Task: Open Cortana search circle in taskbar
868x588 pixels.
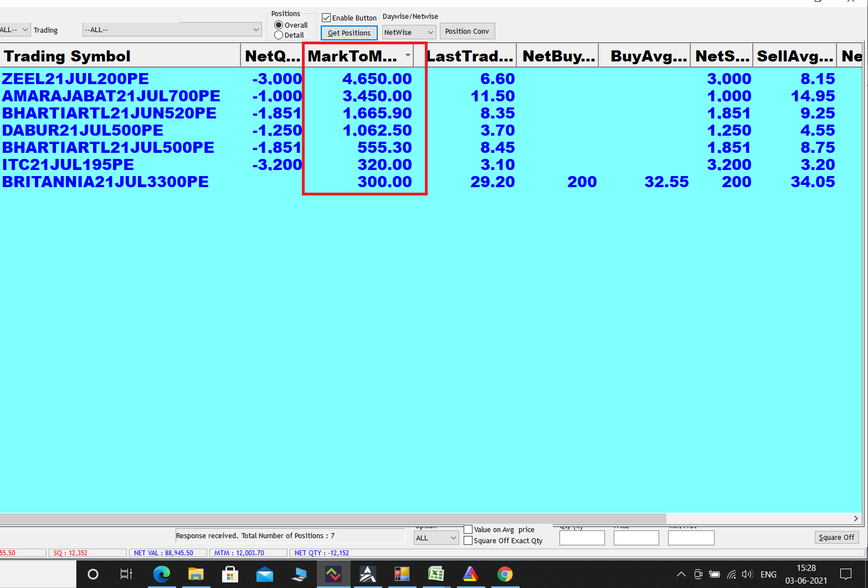Action: pyautogui.click(x=93, y=574)
